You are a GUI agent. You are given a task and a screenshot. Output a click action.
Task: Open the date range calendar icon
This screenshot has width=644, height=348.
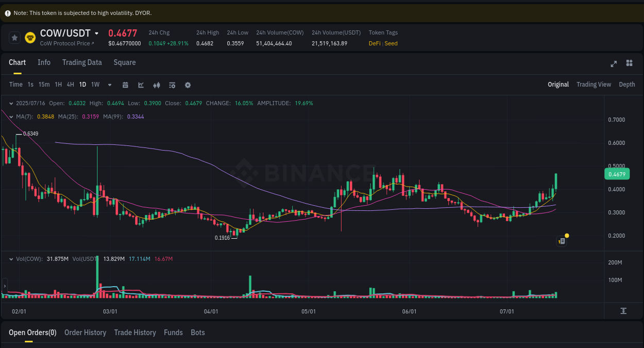tap(125, 85)
